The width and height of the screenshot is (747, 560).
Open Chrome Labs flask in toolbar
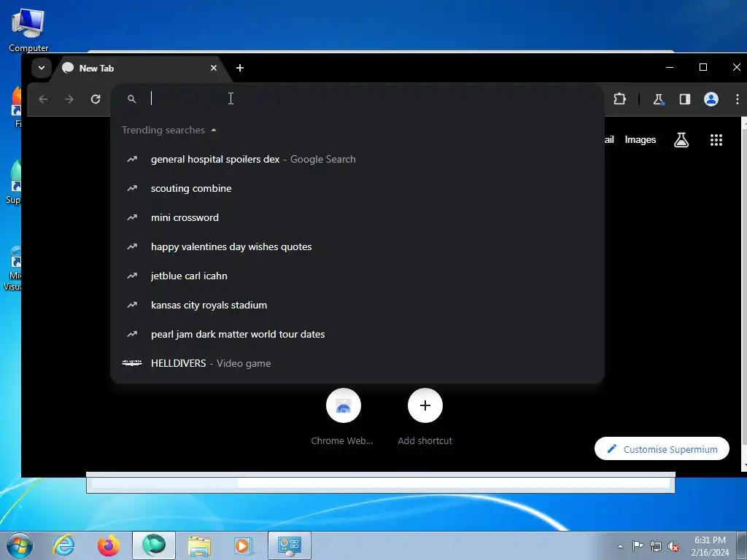pyautogui.click(x=659, y=99)
